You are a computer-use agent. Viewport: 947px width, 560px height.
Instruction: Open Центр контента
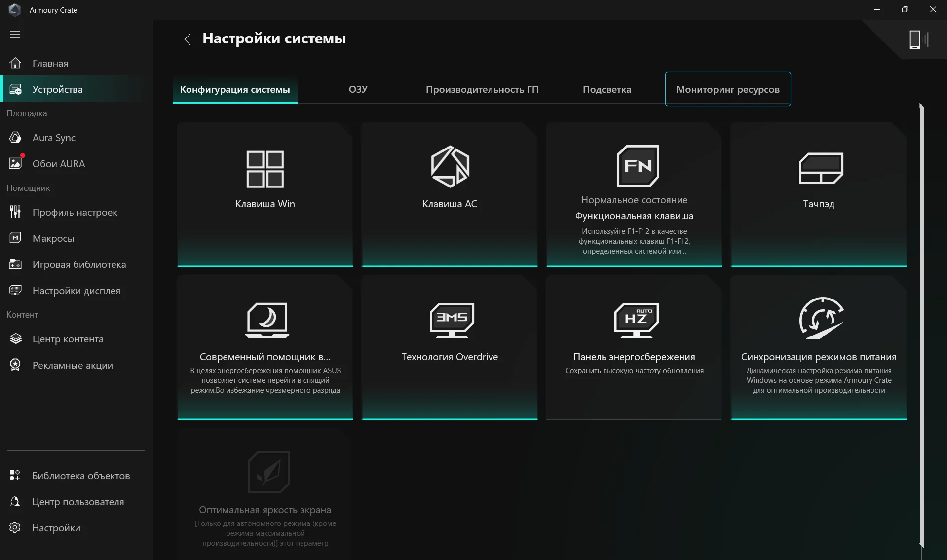[67, 339]
